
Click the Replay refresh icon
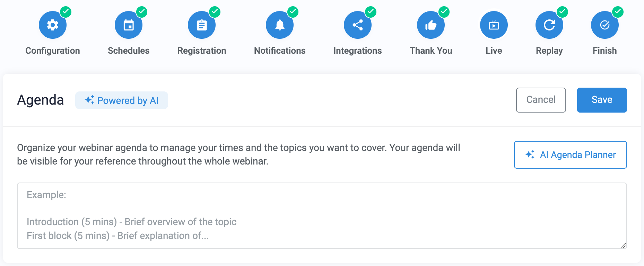coord(549,25)
